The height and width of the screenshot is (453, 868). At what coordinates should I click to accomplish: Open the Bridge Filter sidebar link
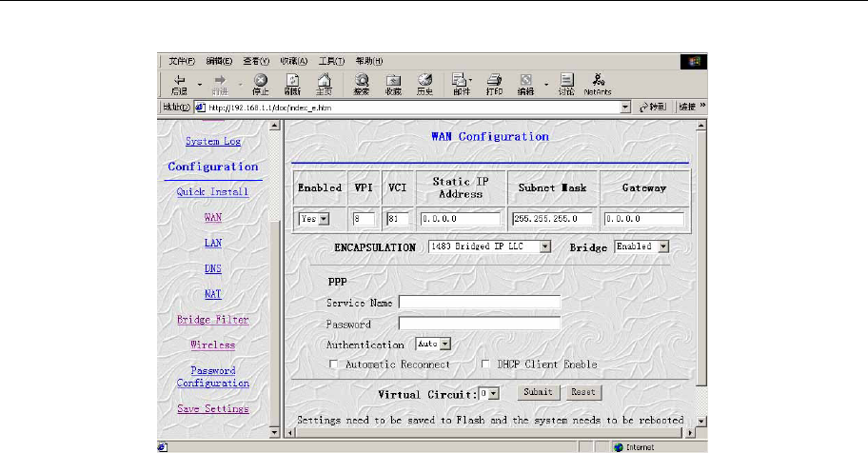click(x=213, y=320)
